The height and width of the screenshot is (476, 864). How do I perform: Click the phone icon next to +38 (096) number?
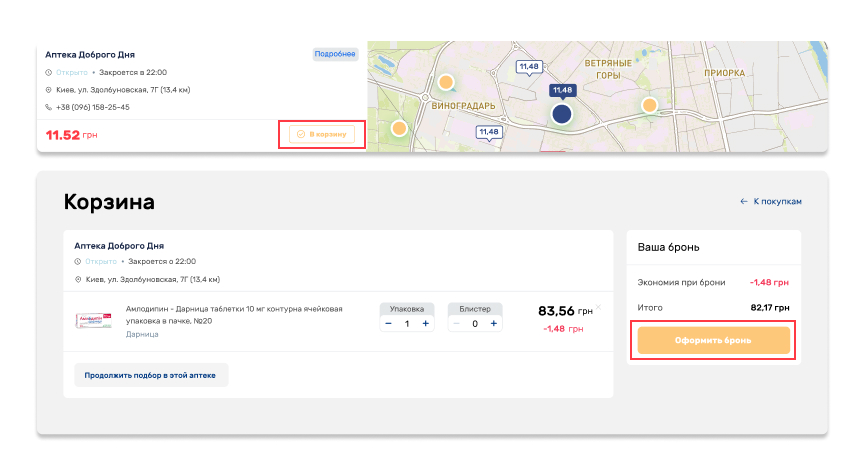[x=48, y=107]
